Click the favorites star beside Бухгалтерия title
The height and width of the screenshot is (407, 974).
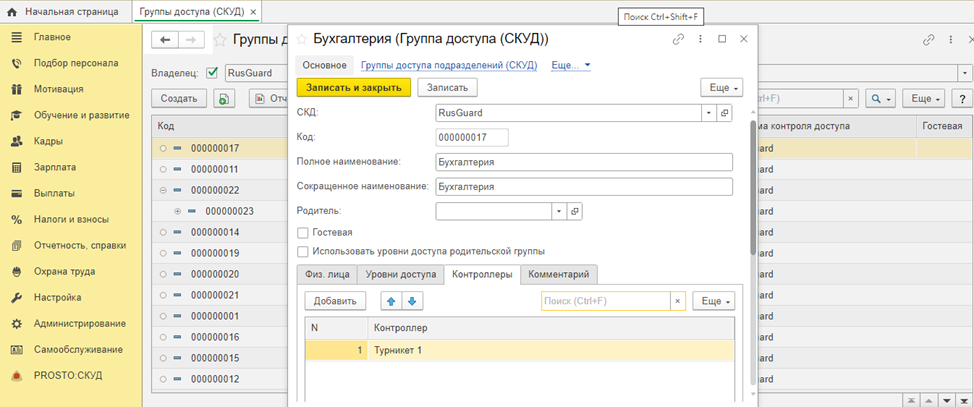click(300, 39)
